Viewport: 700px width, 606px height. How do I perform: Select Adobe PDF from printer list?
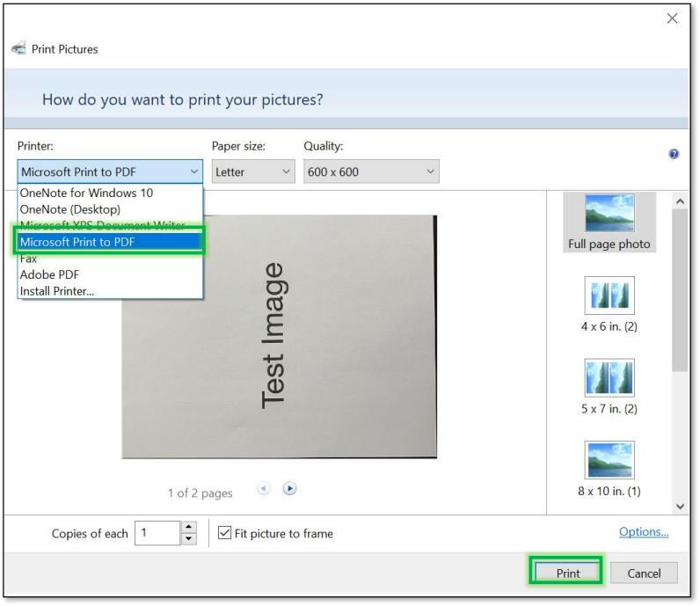(51, 275)
